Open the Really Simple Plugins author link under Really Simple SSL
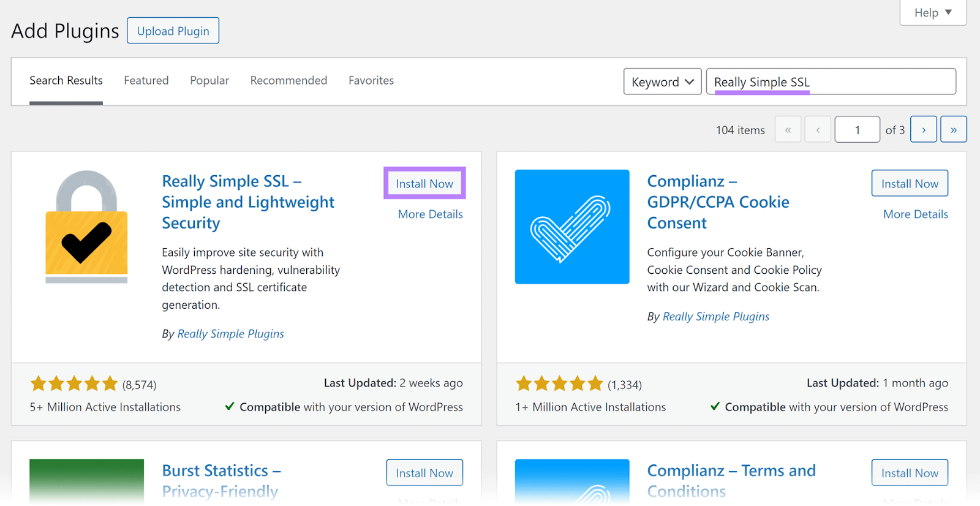 click(x=230, y=334)
